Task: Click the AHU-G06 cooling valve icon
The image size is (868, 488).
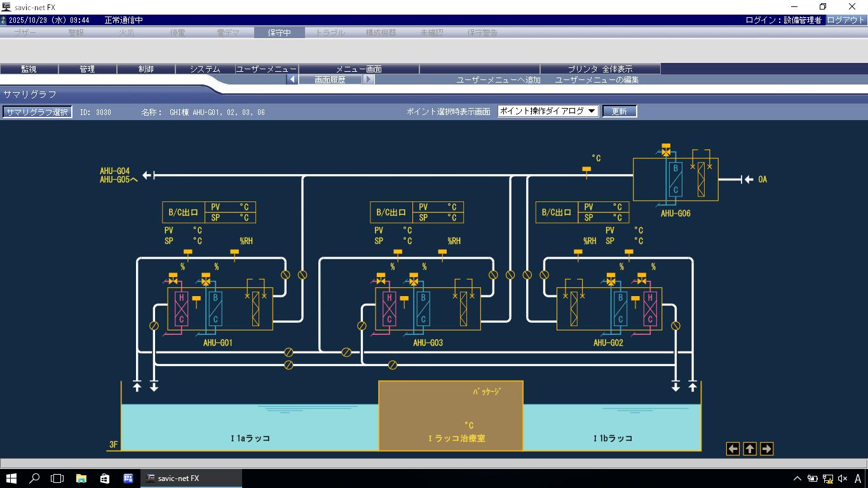Action: (665, 151)
